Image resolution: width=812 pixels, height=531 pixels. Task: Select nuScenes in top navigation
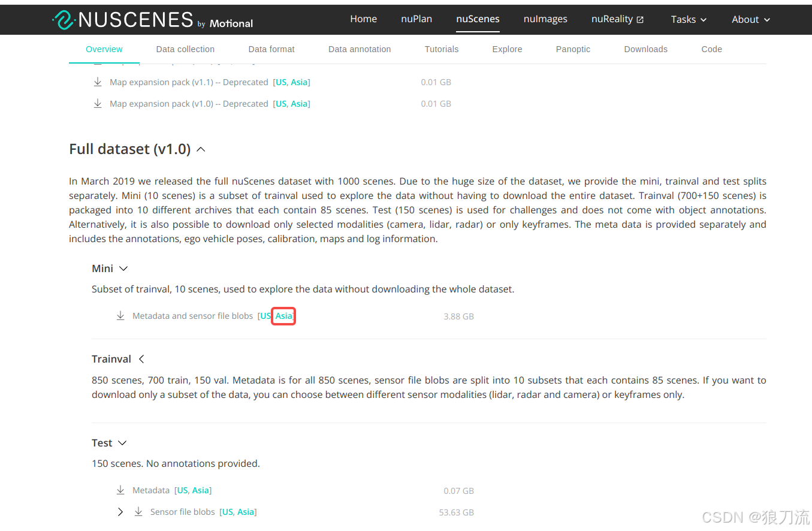coord(478,19)
